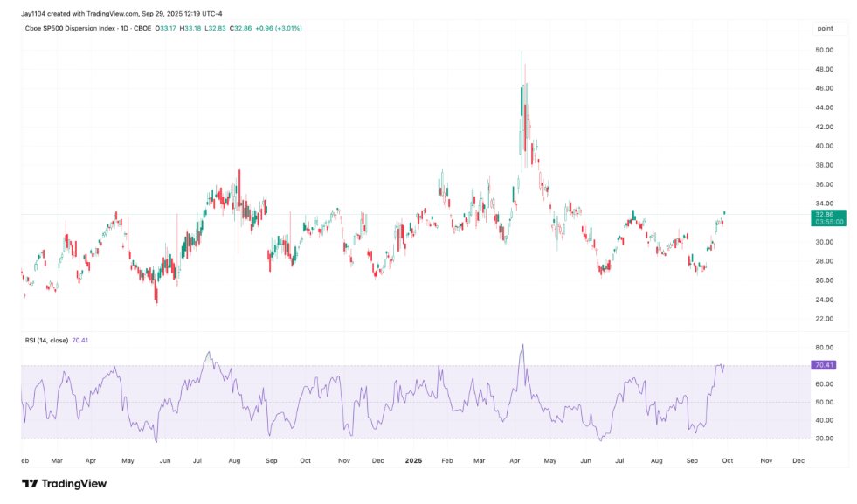Click the 80.00 label on RSI axis
The width and height of the screenshot is (857, 504).
824,348
